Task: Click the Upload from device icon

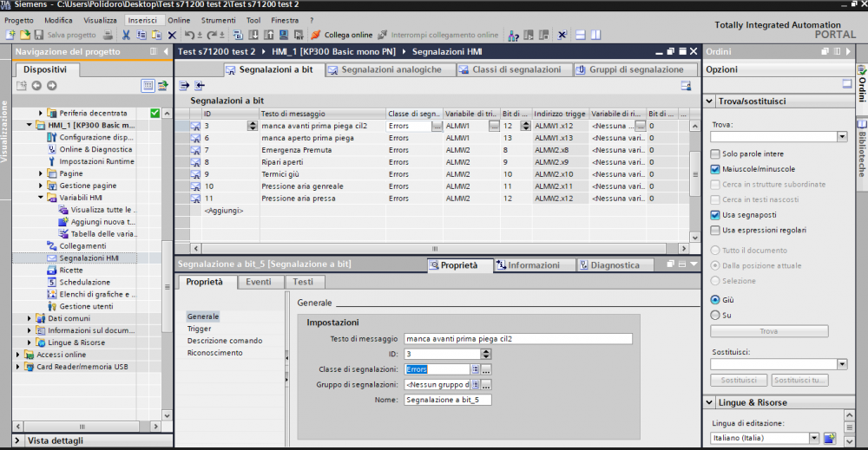Action: click(x=268, y=35)
